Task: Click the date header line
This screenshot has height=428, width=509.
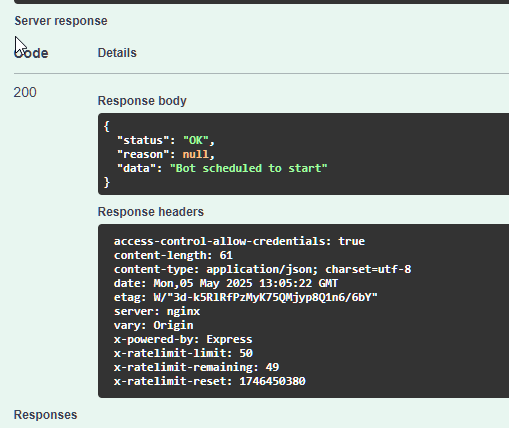Action: 226,283
